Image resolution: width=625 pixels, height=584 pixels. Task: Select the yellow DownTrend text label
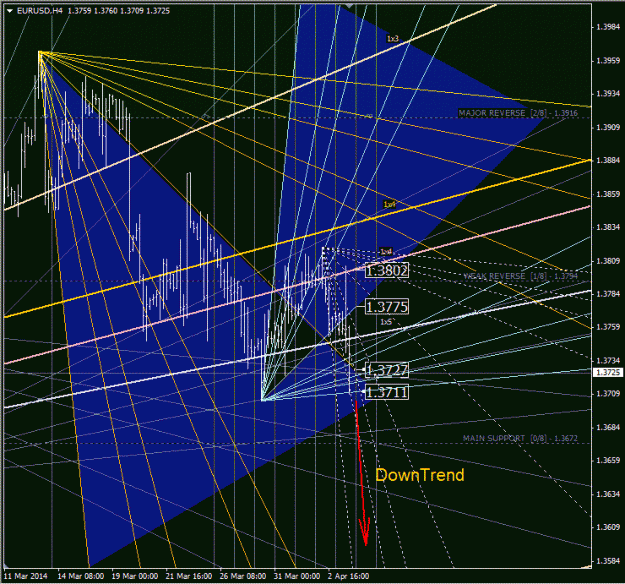click(420, 475)
